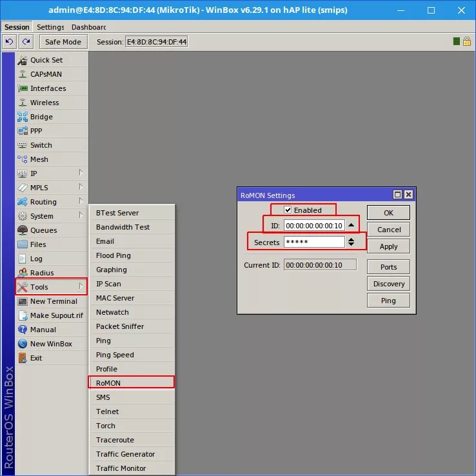476x476 pixels.
Task: Select RoMON in the Tools submenu
Action: click(132, 383)
